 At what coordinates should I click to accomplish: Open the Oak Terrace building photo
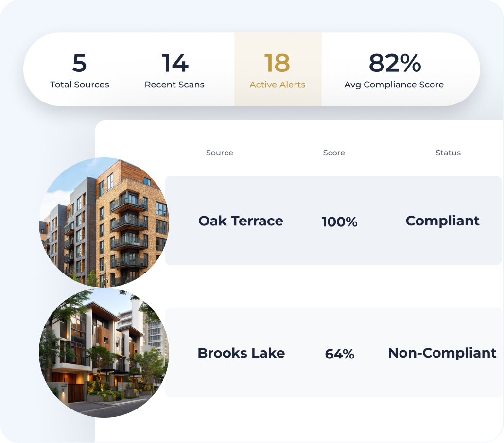point(104,222)
